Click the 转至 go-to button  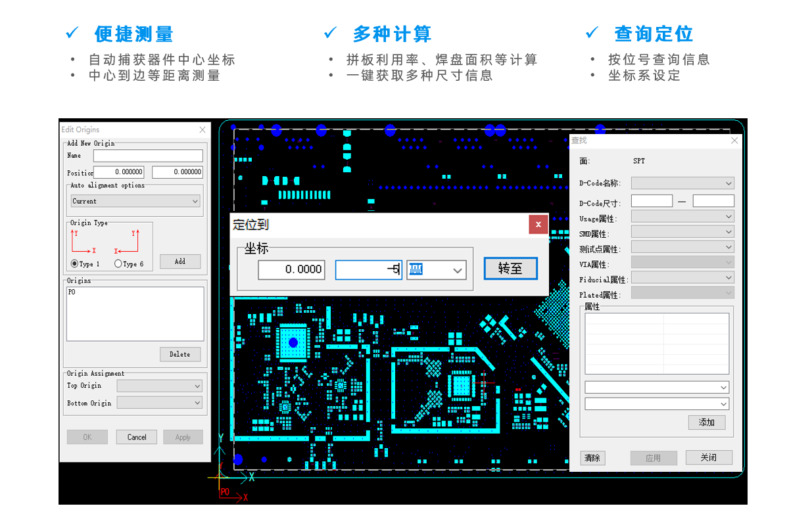tap(511, 268)
